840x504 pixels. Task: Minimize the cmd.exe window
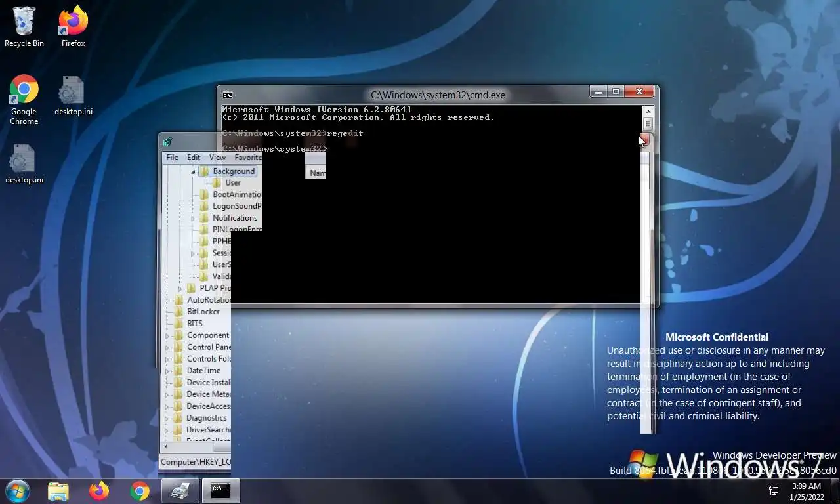pos(598,92)
